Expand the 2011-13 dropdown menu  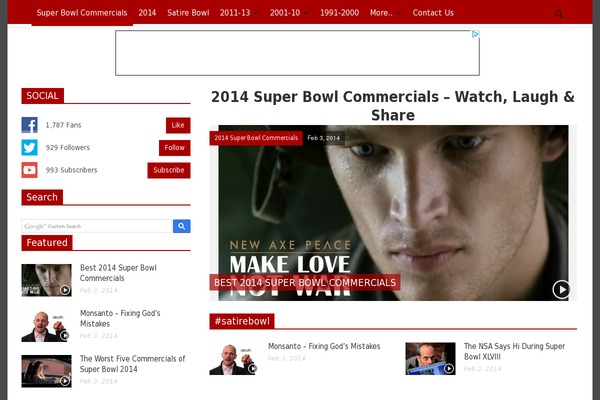(x=238, y=13)
